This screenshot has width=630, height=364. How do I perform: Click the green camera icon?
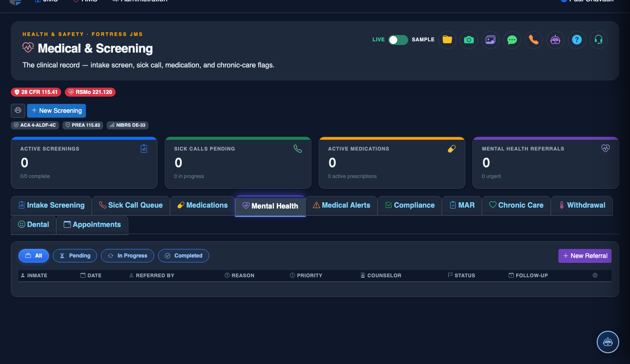(x=469, y=40)
